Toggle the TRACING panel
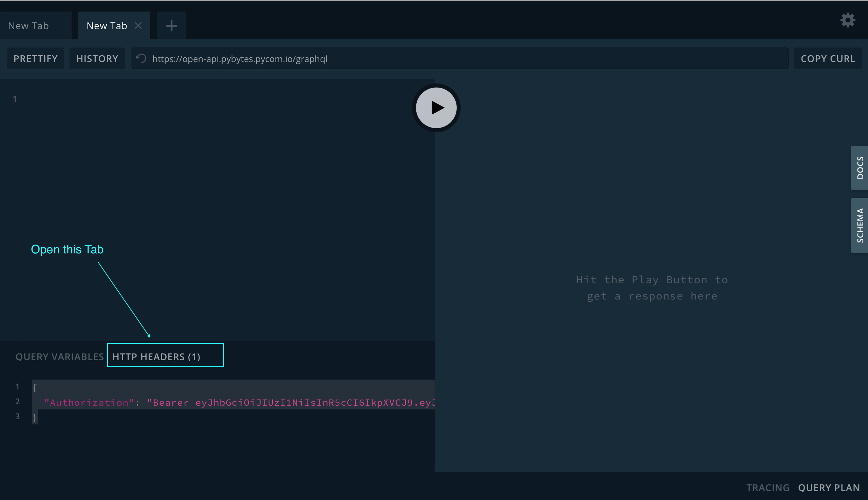This screenshot has width=868, height=500. coord(768,487)
